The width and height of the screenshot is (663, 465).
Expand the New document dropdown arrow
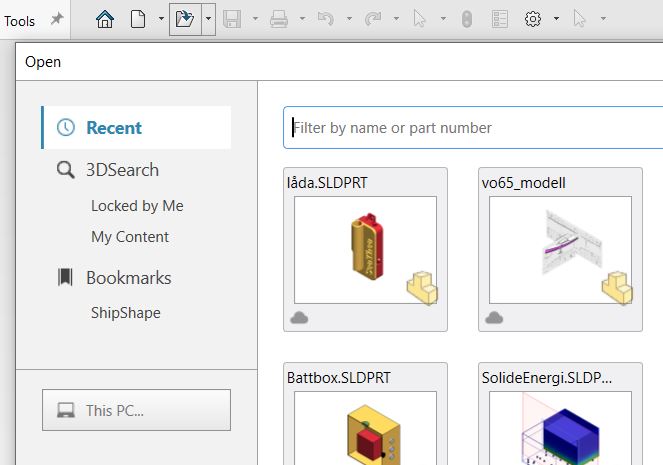[x=161, y=19]
